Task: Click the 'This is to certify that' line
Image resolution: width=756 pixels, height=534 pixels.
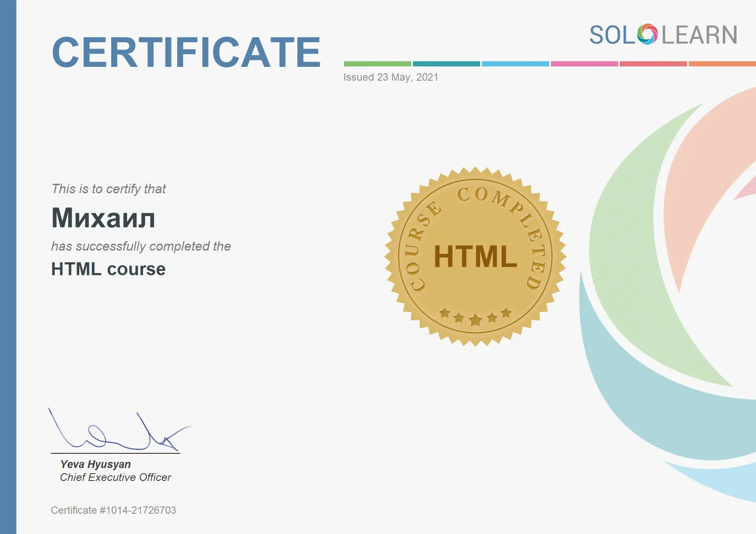Action: click(109, 189)
